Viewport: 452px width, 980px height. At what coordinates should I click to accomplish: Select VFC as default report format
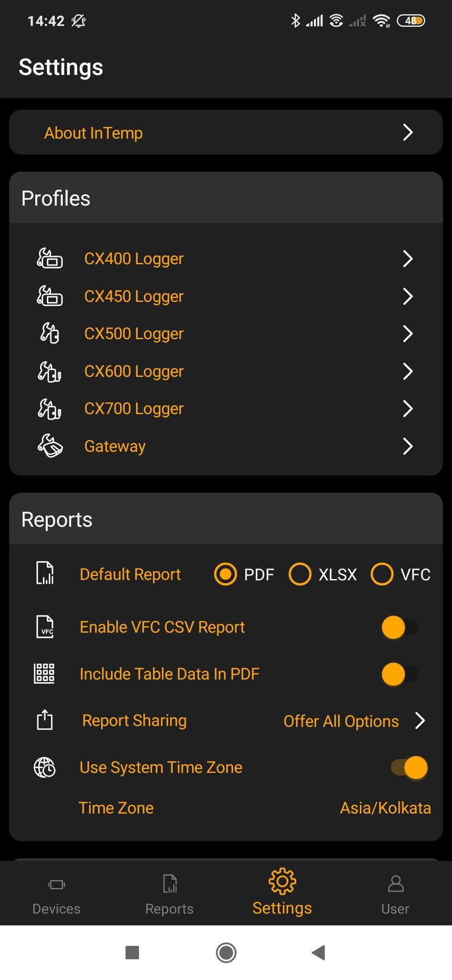382,574
